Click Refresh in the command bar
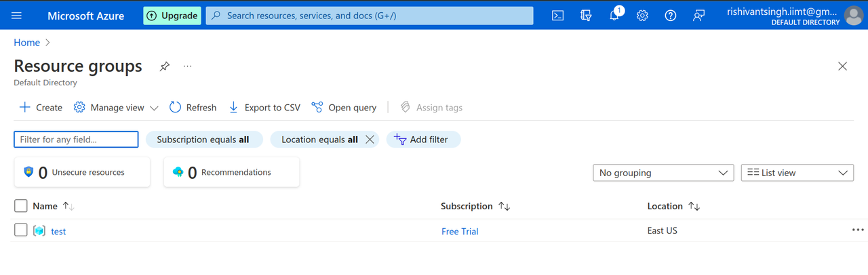Image resolution: width=868 pixels, height=275 pixels. click(x=193, y=108)
